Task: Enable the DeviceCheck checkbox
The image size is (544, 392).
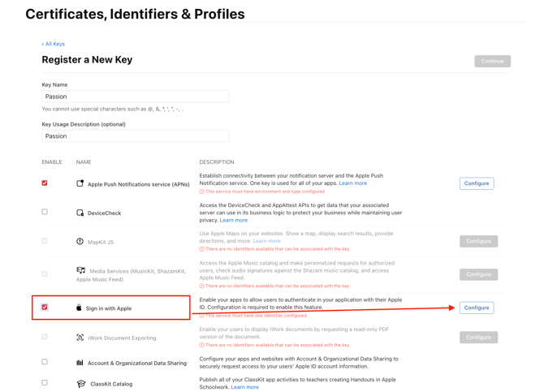Action: 45,212
